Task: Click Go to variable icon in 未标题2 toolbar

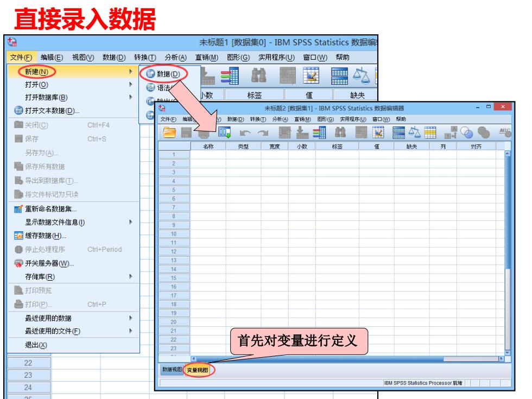Action: (302, 132)
